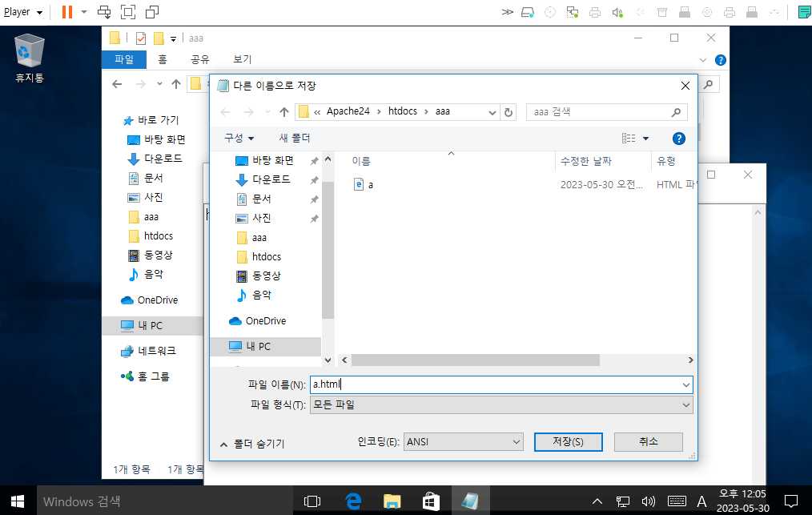The image size is (812, 515).
Task: Open the dropdown arrow beside the pause button
Action: point(84,12)
